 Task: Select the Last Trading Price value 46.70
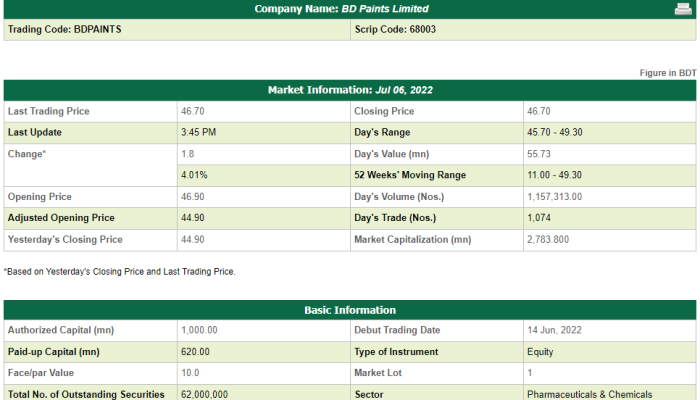(193, 111)
